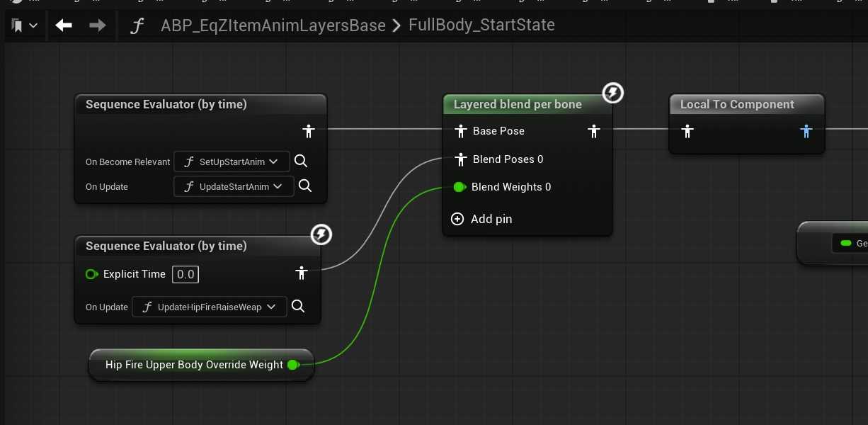868x425 pixels.
Task: Click the magnifier next to SetUpStartAnim
Action: (x=301, y=161)
